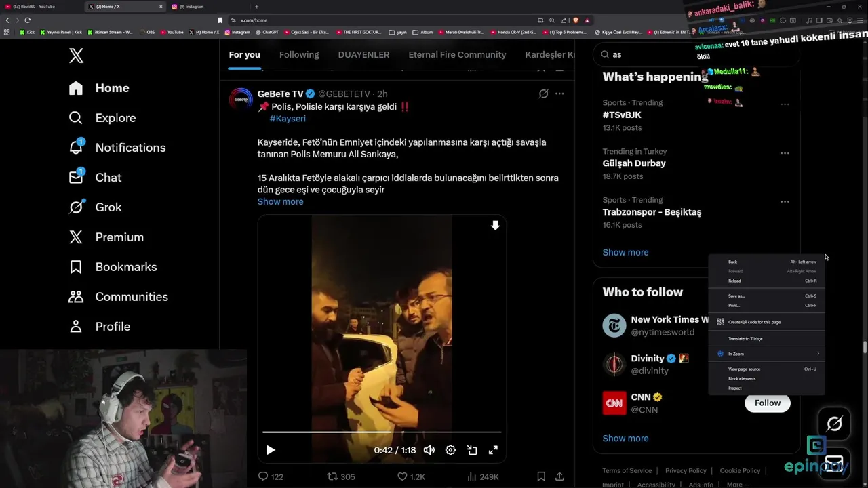Image resolution: width=868 pixels, height=488 pixels.
Task: Select Create QR code for this page
Action: click(x=766, y=323)
